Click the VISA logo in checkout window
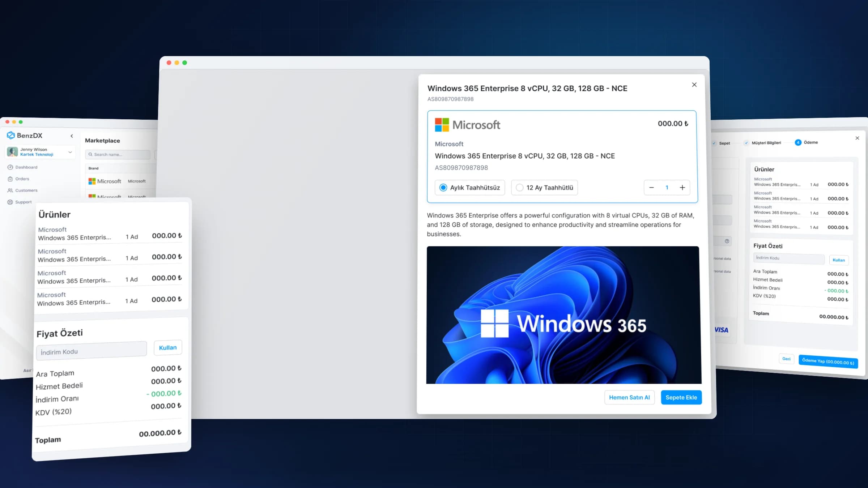The height and width of the screenshot is (488, 868). click(x=722, y=330)
